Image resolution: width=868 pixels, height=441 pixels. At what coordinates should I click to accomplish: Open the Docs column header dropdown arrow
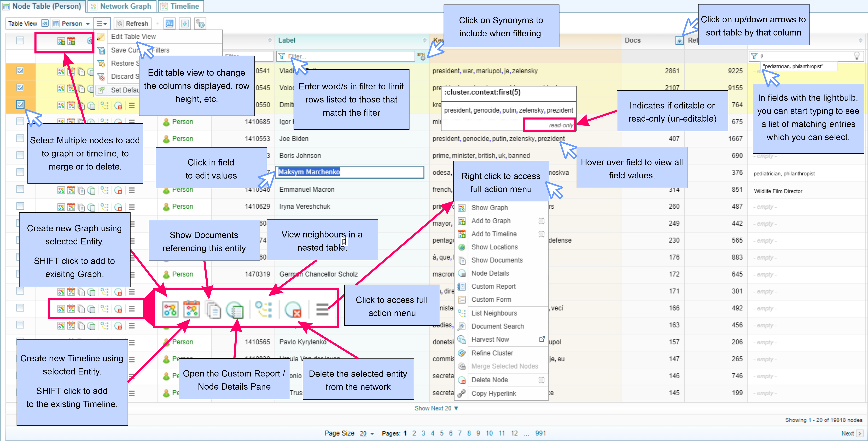[679, 41]
